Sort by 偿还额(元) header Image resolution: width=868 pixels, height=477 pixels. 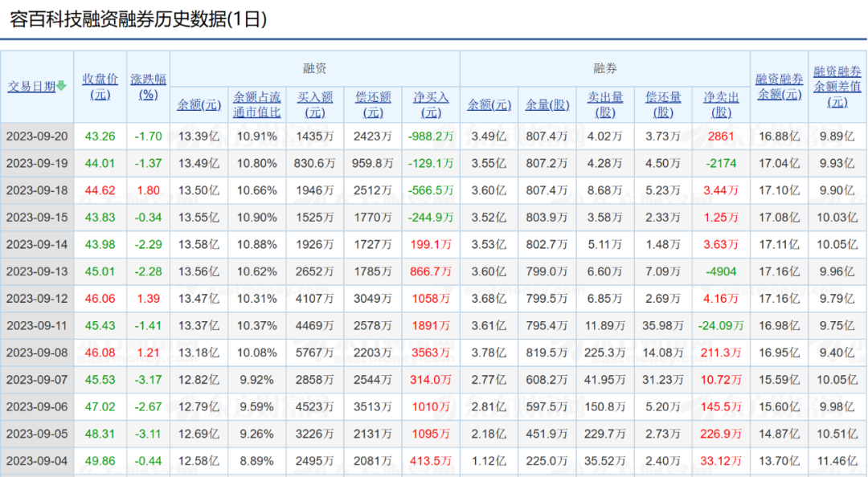click(373, 104)
